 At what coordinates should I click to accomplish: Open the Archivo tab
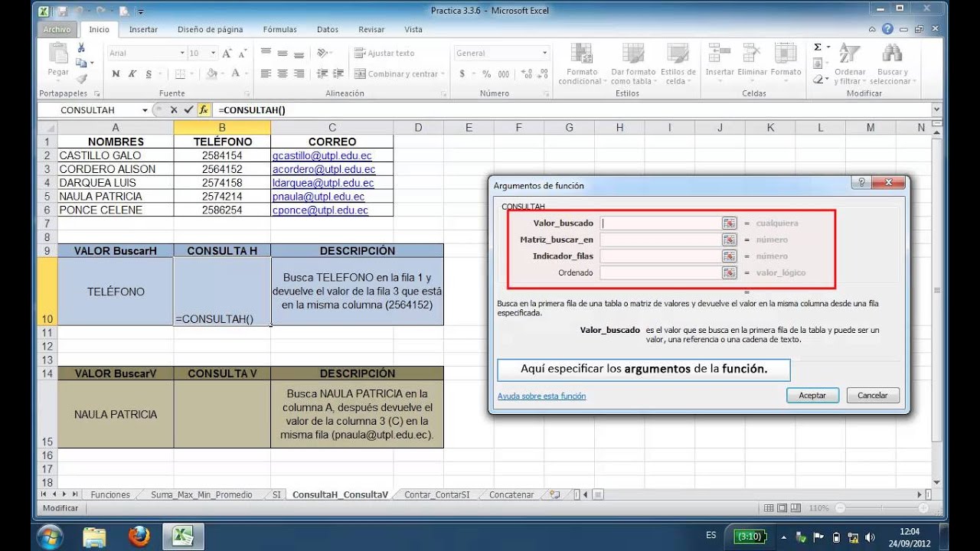pos(57,29)
